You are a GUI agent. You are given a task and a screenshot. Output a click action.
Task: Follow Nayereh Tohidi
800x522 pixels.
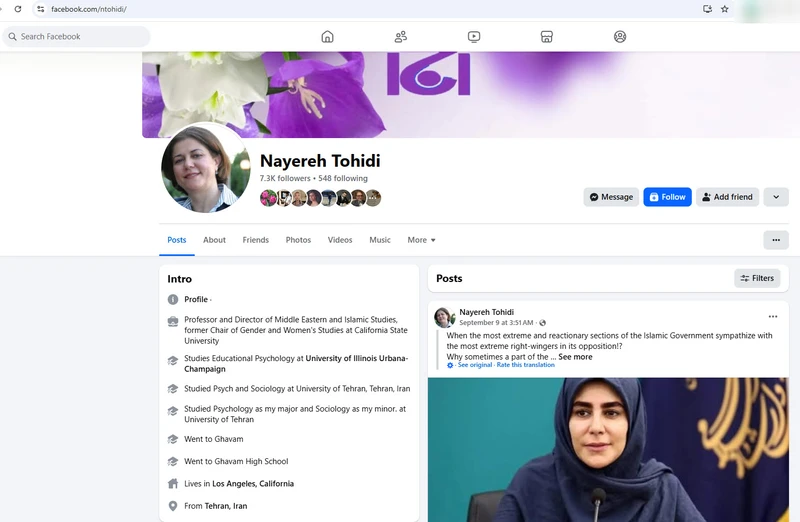tap(667, 197)
